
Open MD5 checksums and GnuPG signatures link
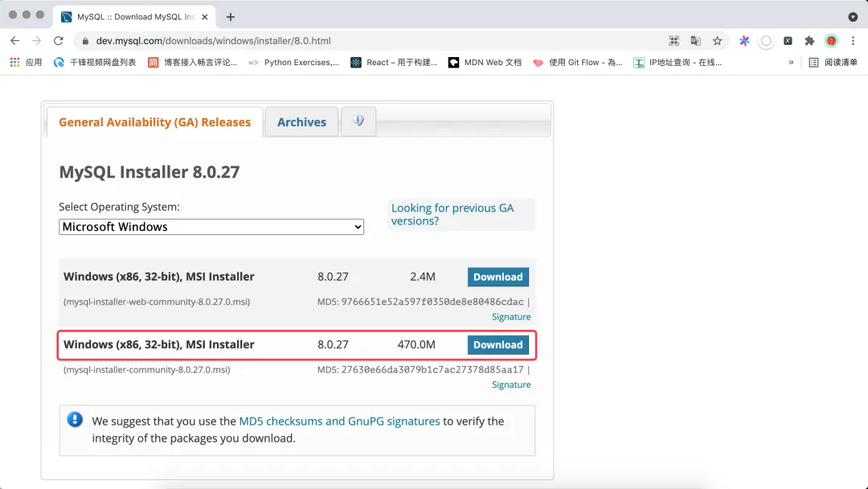339,421
